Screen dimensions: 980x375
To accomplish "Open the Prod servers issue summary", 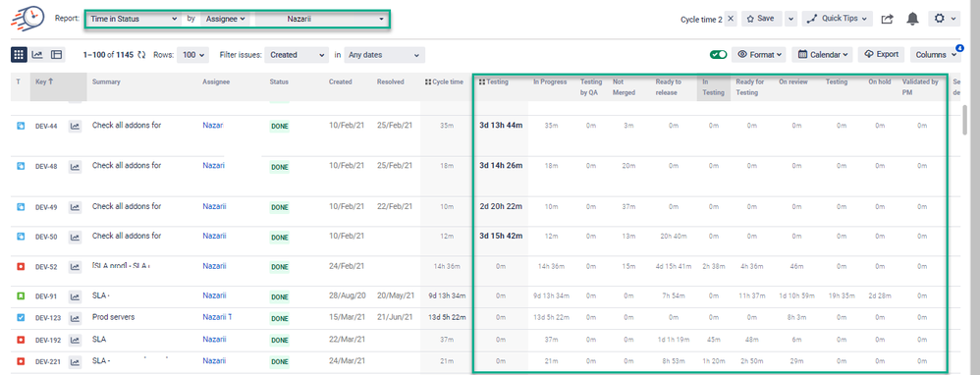I will pyautogui.click(x=113, y=317).
